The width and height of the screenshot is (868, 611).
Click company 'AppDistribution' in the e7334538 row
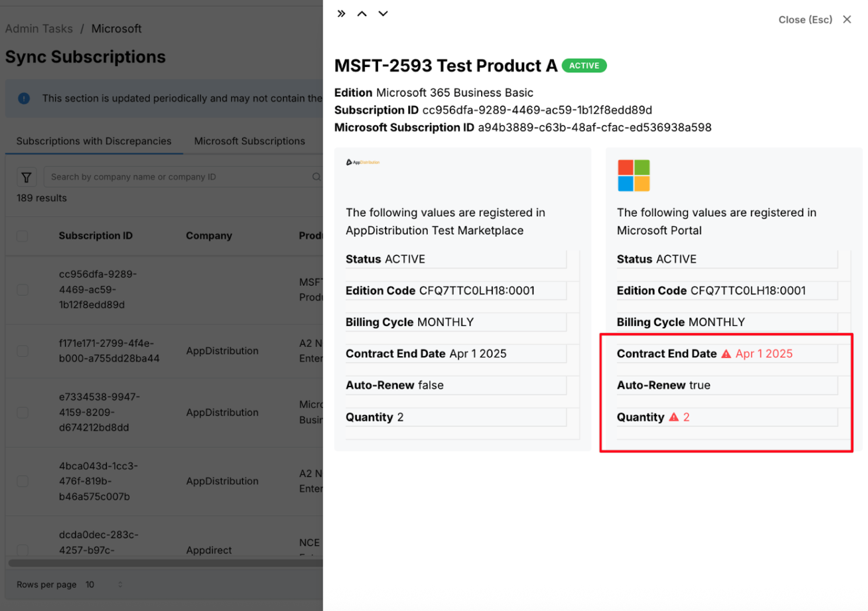pos(223,412)
